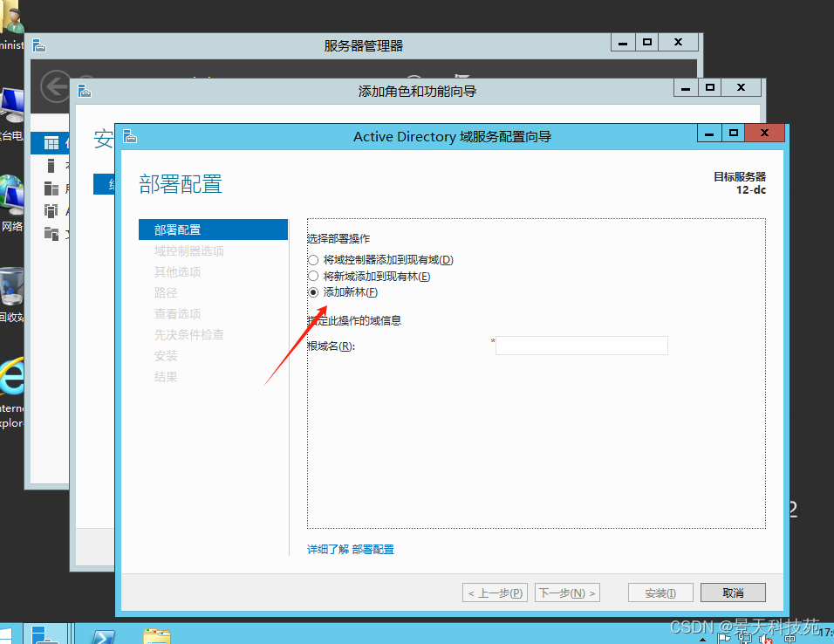The width and height of the screenshot is (834, 644).
Task: Minimize the 添加角色和功能向导 window
Action: point(686,88)
